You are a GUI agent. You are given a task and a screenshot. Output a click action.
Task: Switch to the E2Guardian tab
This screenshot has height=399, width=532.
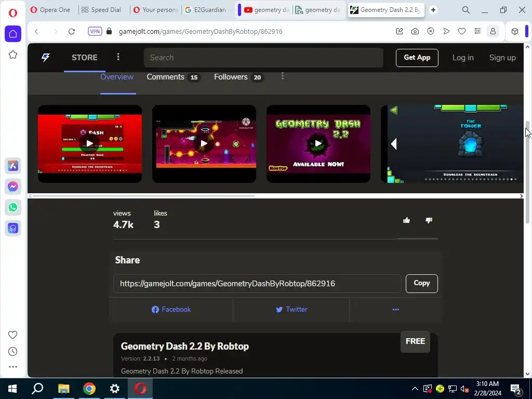[207, 10]
